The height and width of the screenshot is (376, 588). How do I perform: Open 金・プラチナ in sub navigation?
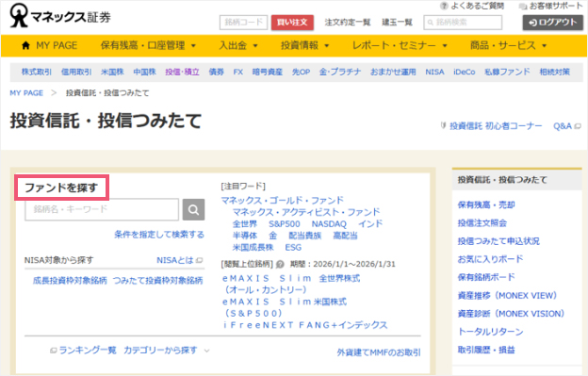point(340,72)
